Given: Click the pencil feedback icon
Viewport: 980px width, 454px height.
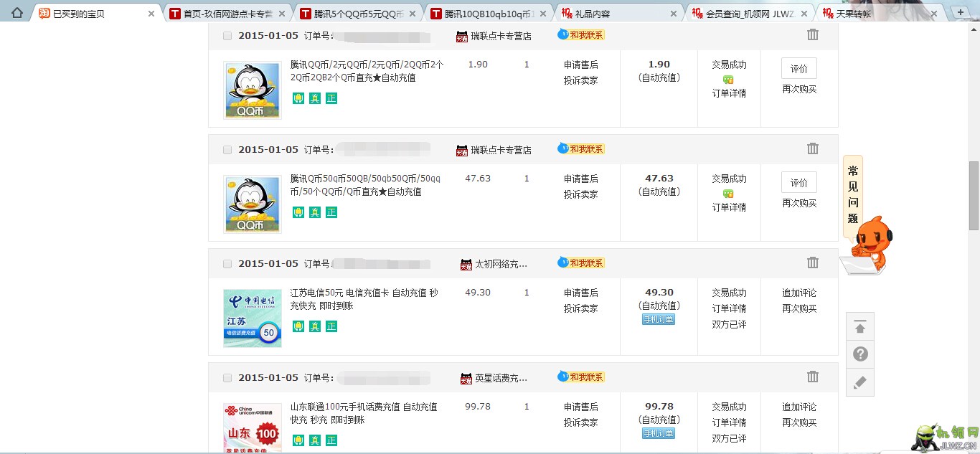Looking at the screenshot, I should 860,382.
